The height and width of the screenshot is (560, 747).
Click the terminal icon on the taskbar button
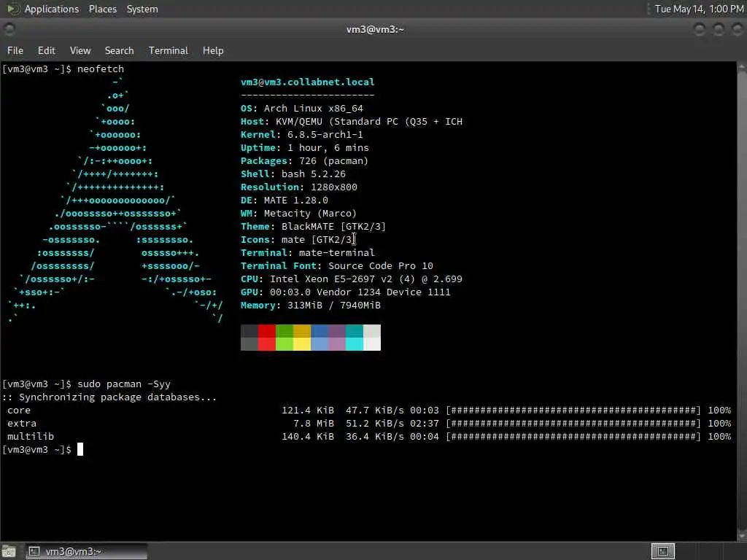point(34,551)
